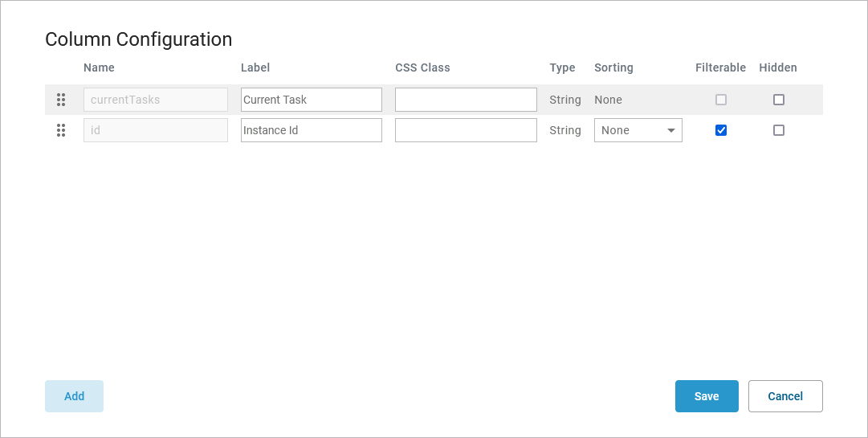Click the id Name field
868x438 pixels.
point(156,130)
